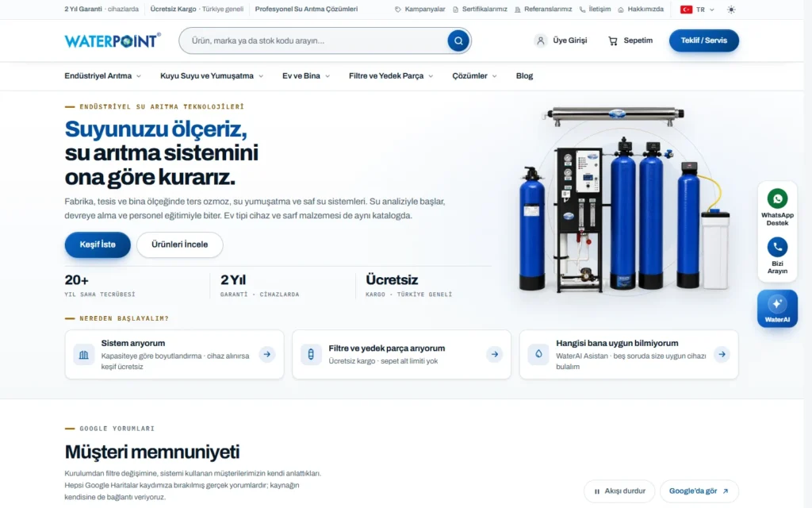Click the Üye Girişi login link

click(x=561, y=40)
